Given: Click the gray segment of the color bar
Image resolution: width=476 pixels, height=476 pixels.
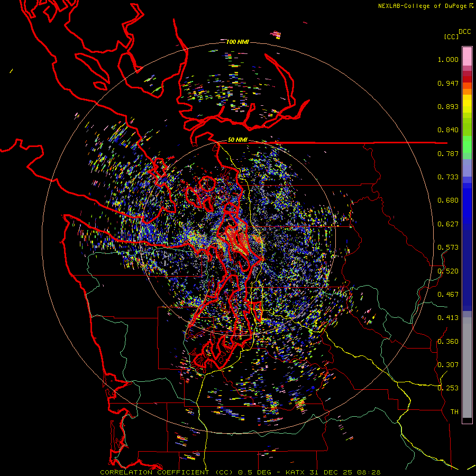Looking at the screenshot, I should point(467,368).
